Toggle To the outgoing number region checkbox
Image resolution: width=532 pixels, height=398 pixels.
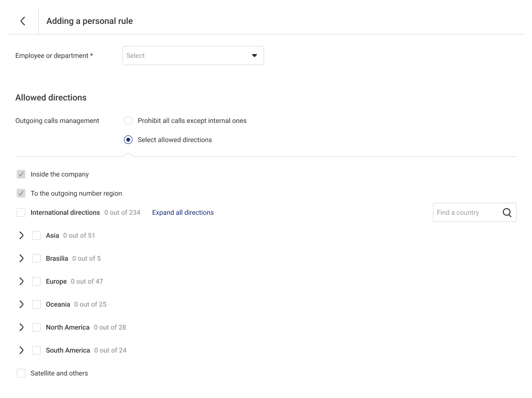click(x=21, y=193)
